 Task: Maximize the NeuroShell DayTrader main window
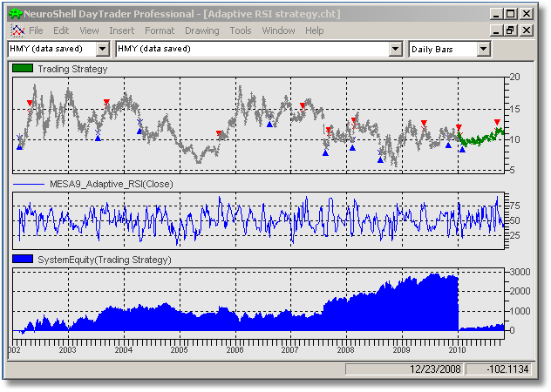pyautogui.click(x=510, y=14)
